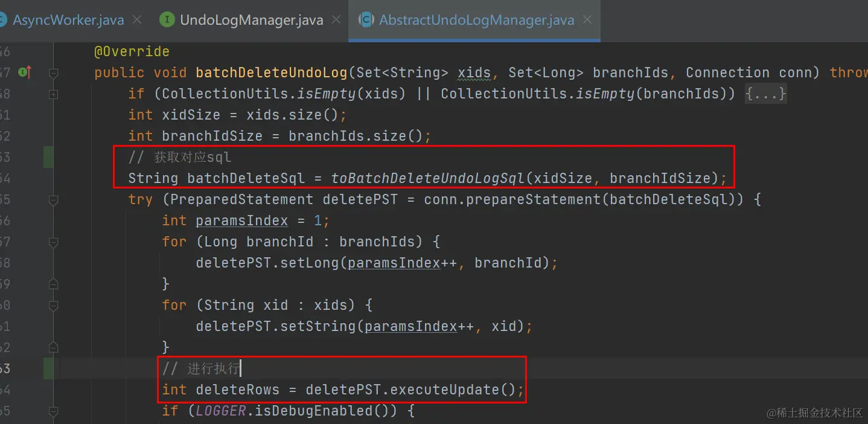Click the green change marker beside 进行执行 comment
The width and height of the screenshot is (868, 424).
coord(48,368)
